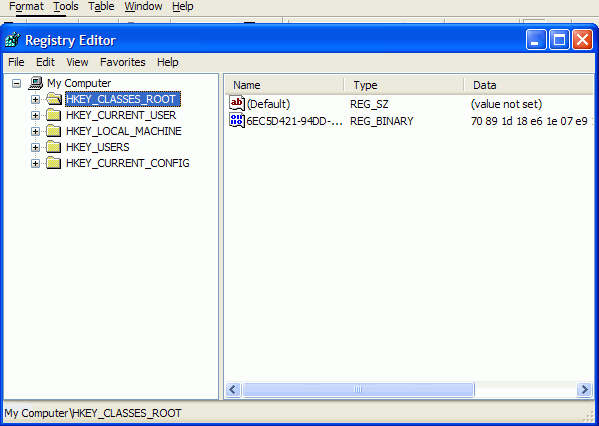Open the Registry Editor File menu
The height and width of the screenshot is (426, 599).
pyautogui.click(x=16, y=62)
